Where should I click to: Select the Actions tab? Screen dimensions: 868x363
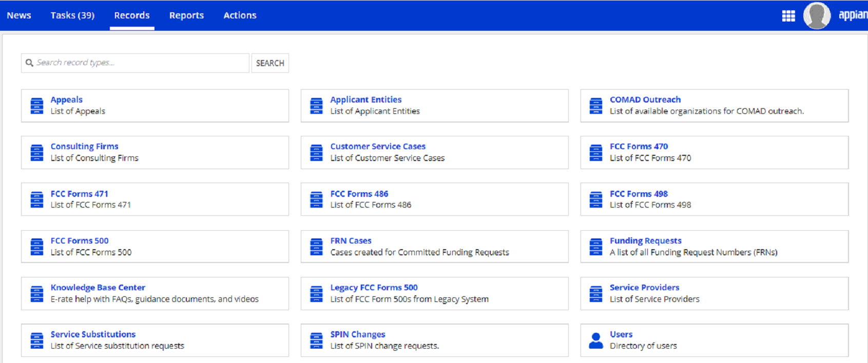click(x=240, y=15)
